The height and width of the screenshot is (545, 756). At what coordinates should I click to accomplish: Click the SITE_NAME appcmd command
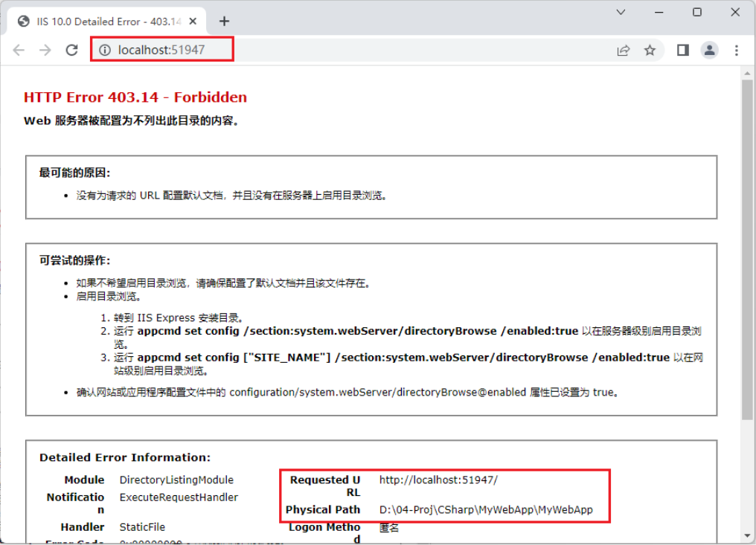(403, 358)
